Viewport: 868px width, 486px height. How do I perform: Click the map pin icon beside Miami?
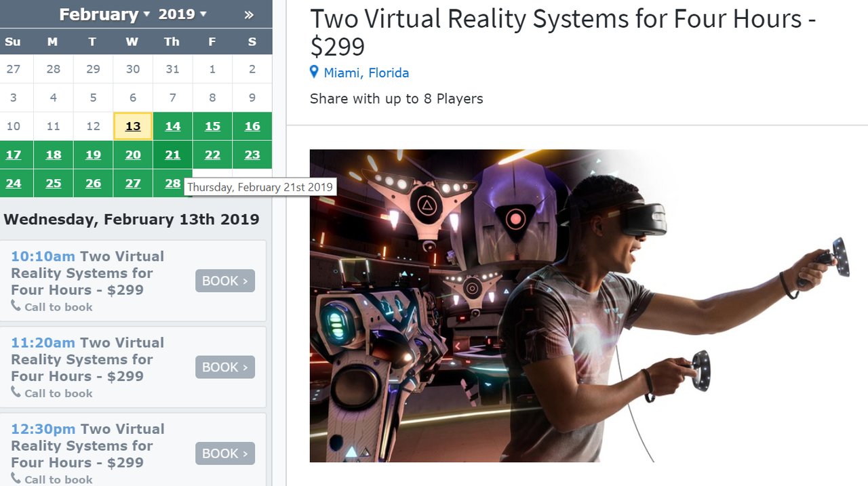point(314,72)
